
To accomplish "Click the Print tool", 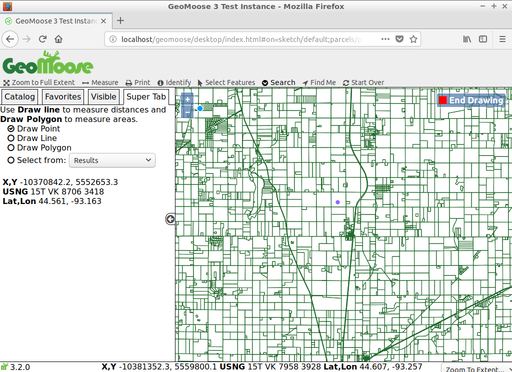I will (x=138, y=82).
